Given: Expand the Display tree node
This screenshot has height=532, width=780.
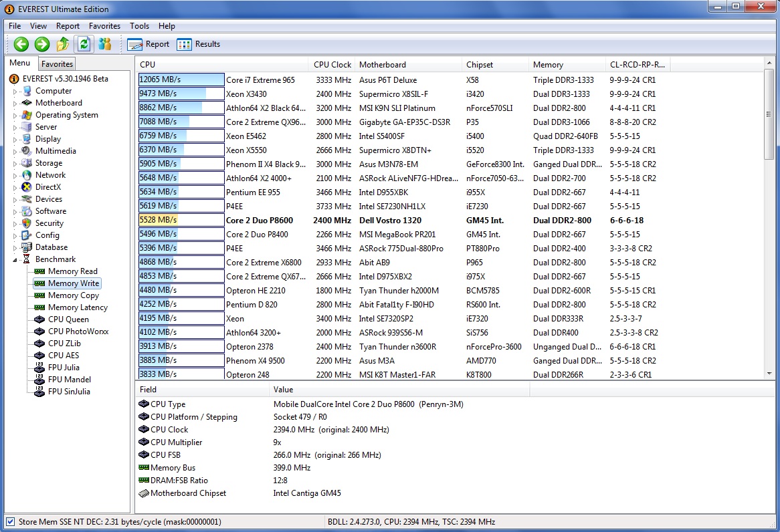Looking at the screenshot, I should click(x=15, y=140).
